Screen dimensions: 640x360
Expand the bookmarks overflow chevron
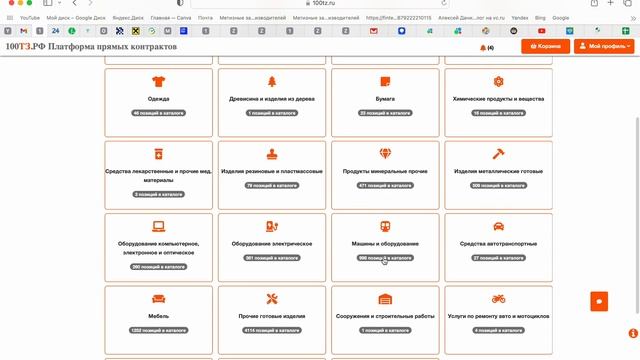(633, 18)
